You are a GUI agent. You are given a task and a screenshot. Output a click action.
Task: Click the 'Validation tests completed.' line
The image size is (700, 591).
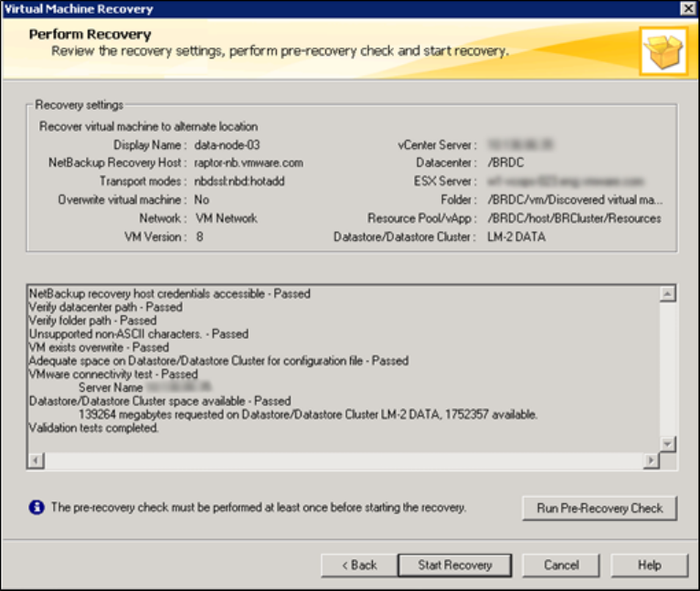point(94,427)
